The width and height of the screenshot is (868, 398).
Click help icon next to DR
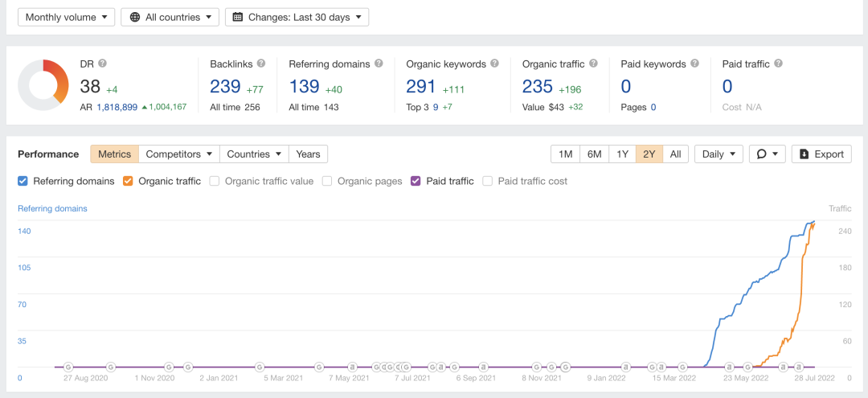point(103,64)
